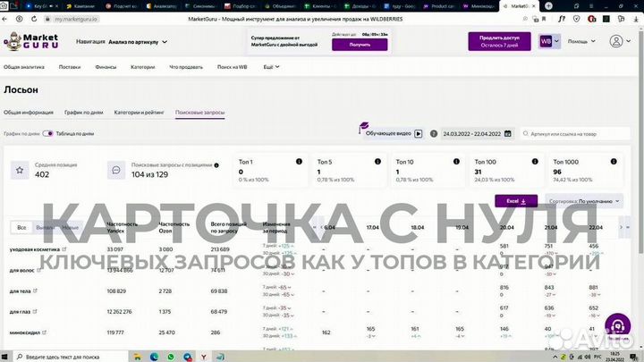
Task: Open File Explorer from the taskbar
Action: coord(137,357)
